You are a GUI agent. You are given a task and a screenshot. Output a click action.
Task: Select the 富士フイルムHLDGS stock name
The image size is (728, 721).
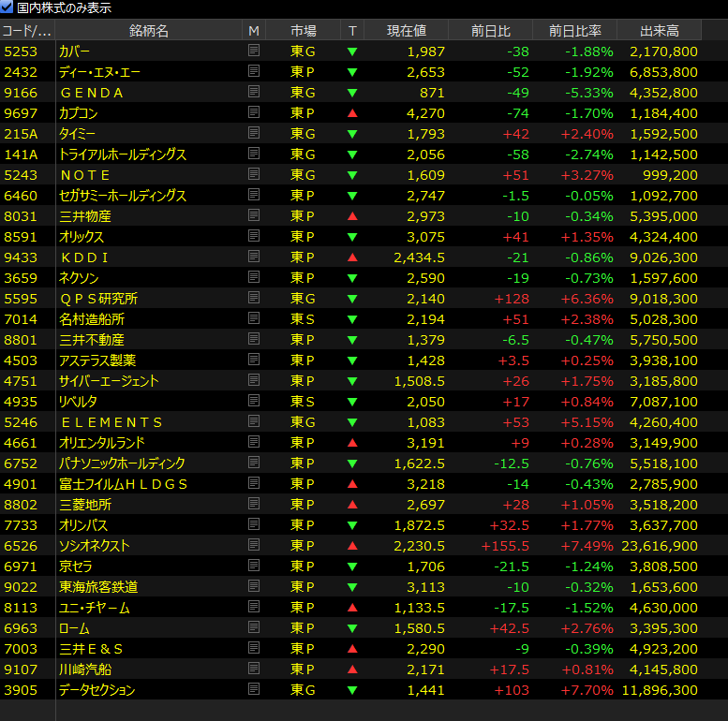123,484
